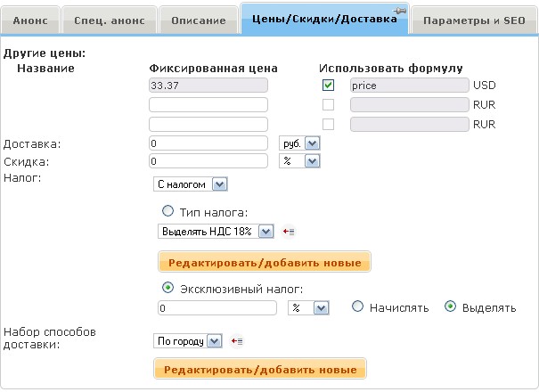Uncheck the formula checkbox in the USD row
539x392 pixels.
click(329, 86)
